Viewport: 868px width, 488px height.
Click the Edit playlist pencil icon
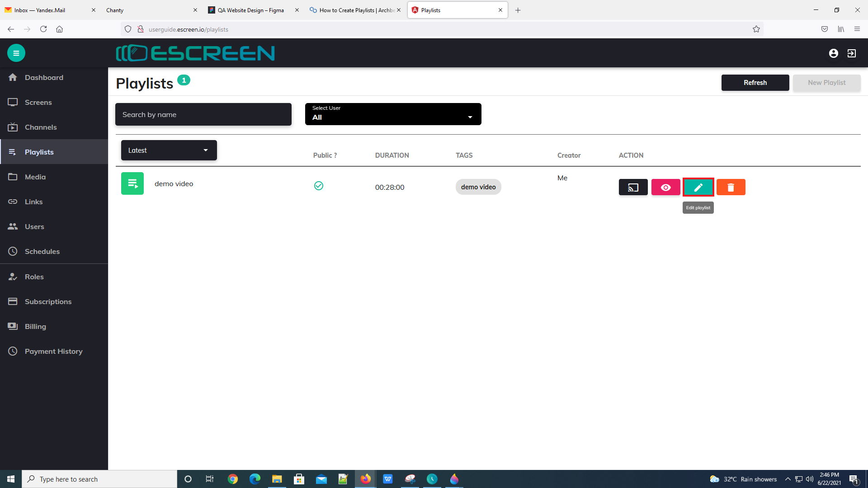click(x=698, y=187)
